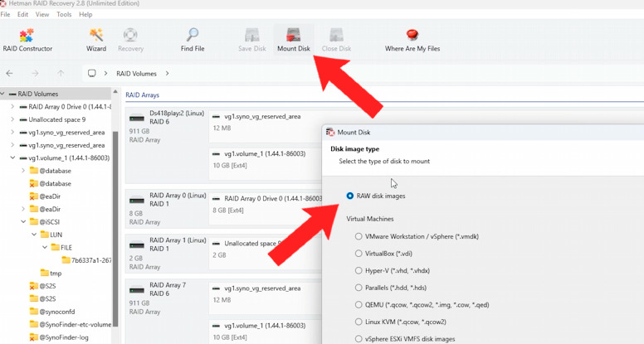This screenshot has height=344, width=644.
Task: Select vg1.syno_vg_reserved_area under RAID Array 7
Action: [x=265, y=298]
